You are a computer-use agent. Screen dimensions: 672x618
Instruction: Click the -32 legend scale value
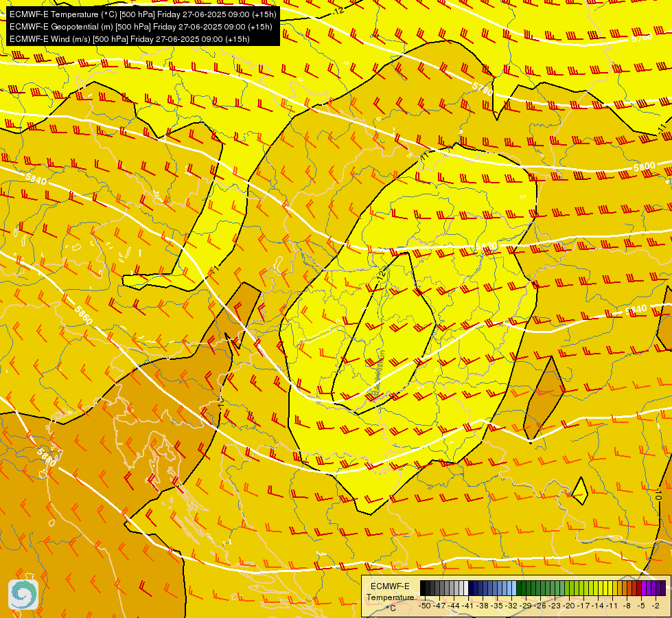click(511, 606)
